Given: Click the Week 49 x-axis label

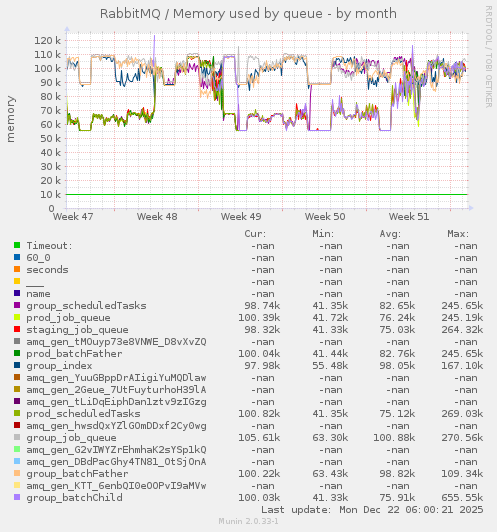Looking at the screenshot, I should (241, 216).
